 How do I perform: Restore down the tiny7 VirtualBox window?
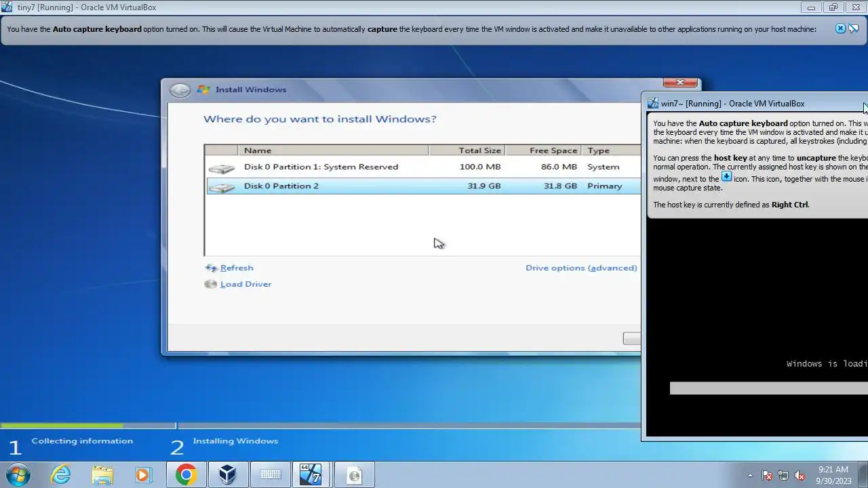pyautogui.click(x=833, y=7)
